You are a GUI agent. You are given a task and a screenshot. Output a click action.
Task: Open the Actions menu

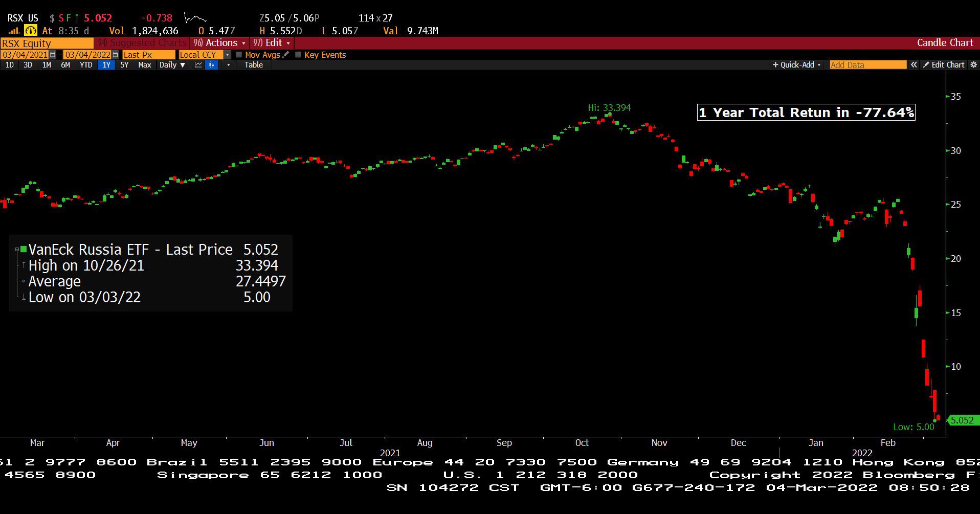click(x=219, y=43)
